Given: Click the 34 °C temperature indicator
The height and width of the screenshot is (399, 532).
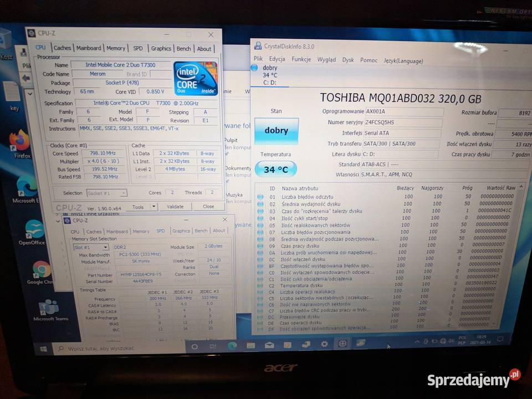Looking at the screenshot, I should pos(276,170).
